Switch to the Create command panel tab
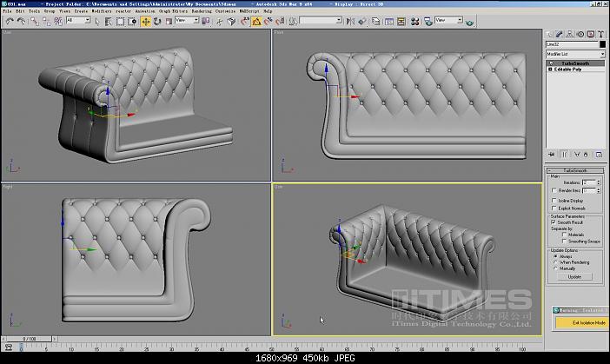 tap(549, 34)
